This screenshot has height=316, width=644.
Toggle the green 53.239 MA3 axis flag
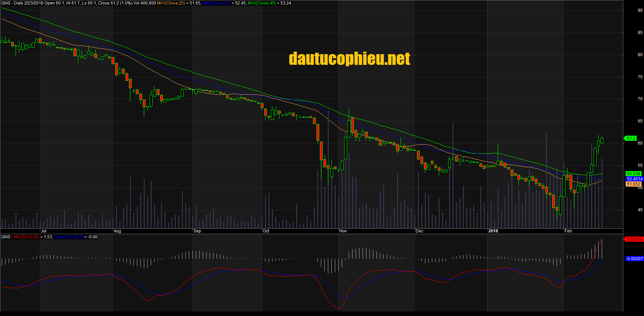click(634, 173)
